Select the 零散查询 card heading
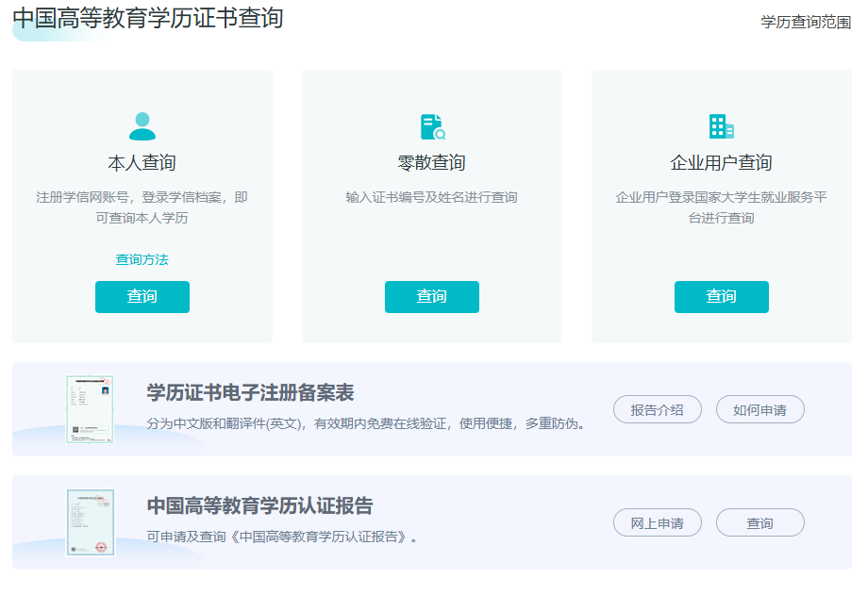 (431, 160)
